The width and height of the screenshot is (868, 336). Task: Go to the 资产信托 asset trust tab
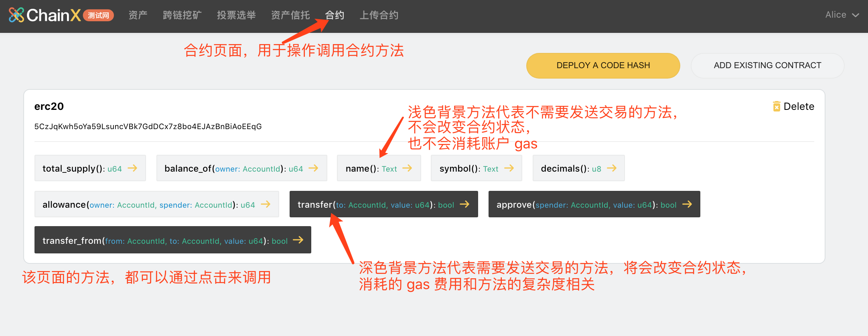coord(290,15)
